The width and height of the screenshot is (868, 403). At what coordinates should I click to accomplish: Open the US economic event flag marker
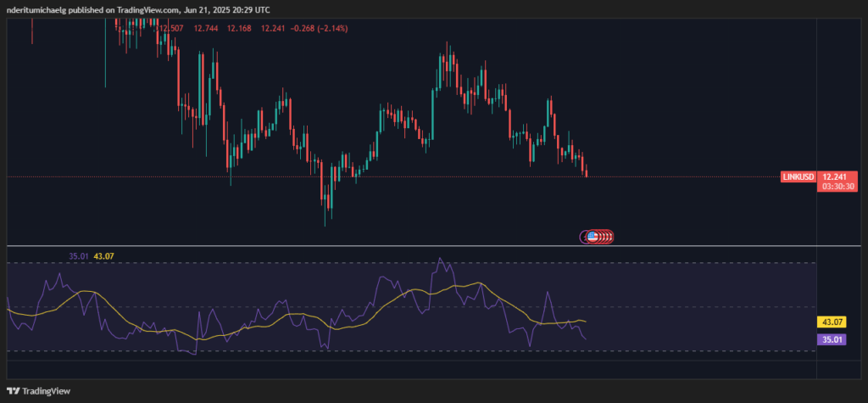(x=592, y=237)
